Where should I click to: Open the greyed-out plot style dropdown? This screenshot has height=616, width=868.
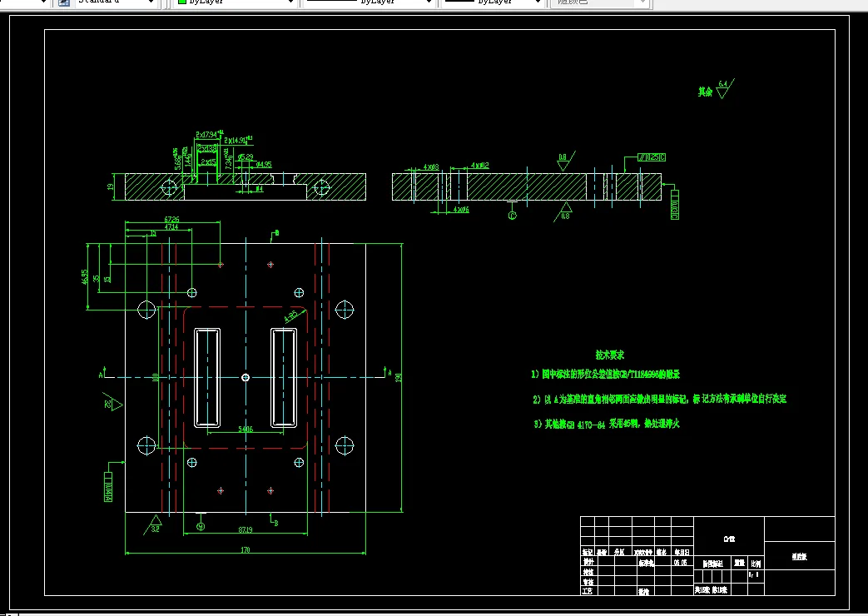pos(599,2)
